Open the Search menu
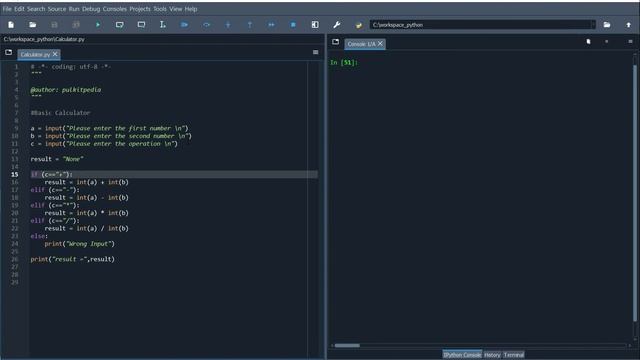 click(x=36, y=9)
